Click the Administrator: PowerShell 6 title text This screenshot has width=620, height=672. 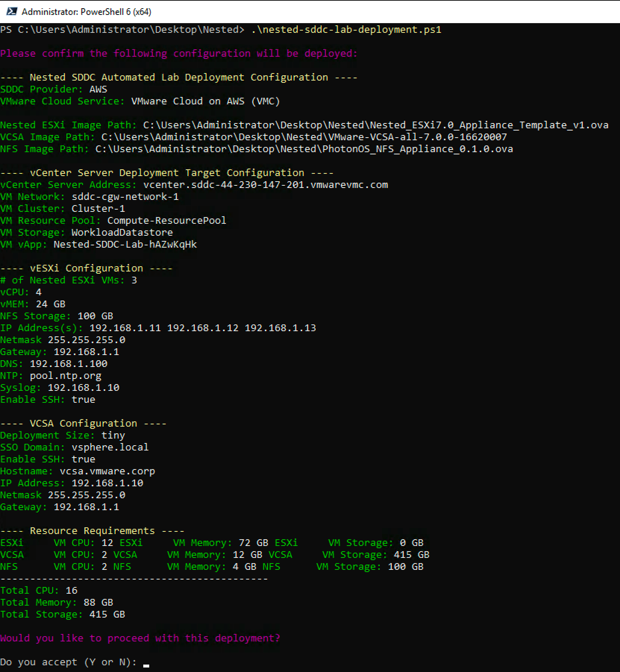pos(86,12)
